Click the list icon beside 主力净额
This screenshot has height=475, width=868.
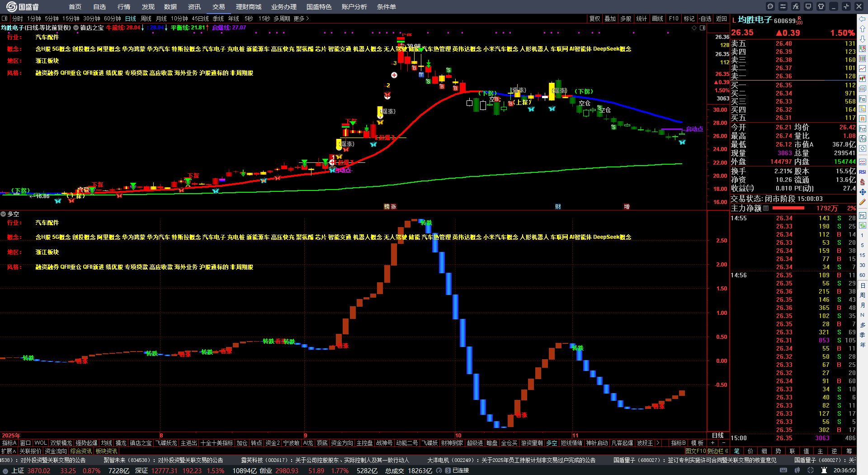tap(766, 208)
